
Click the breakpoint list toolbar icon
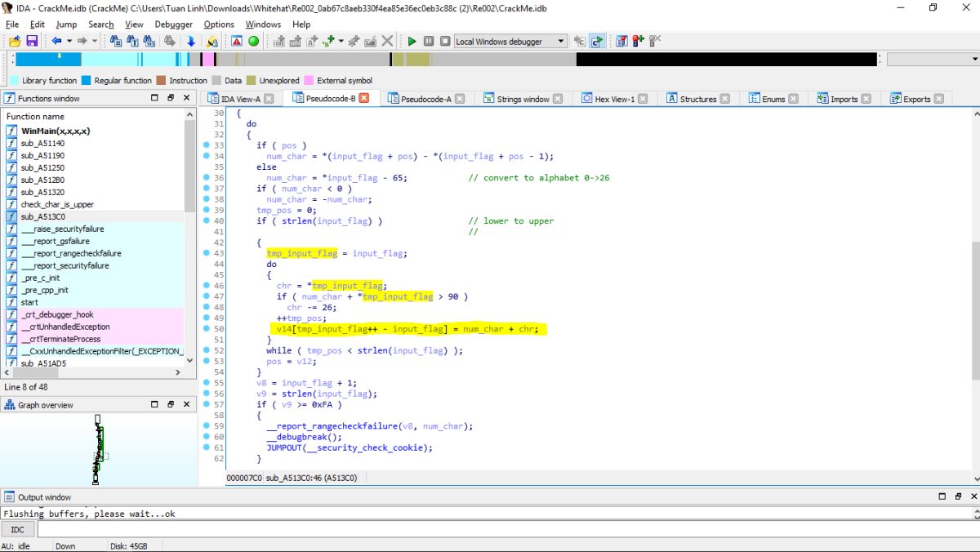[x=621, y=41]
